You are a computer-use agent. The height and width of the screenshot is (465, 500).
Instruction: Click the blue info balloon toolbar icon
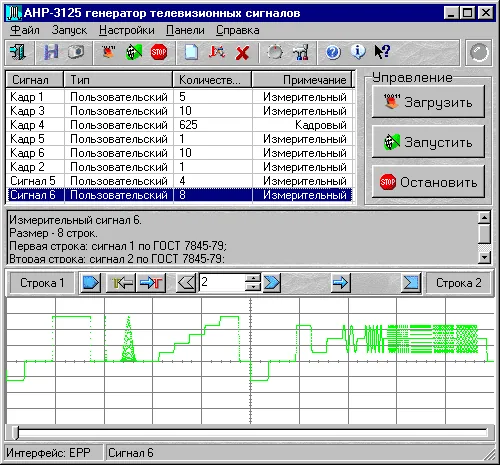358,52
